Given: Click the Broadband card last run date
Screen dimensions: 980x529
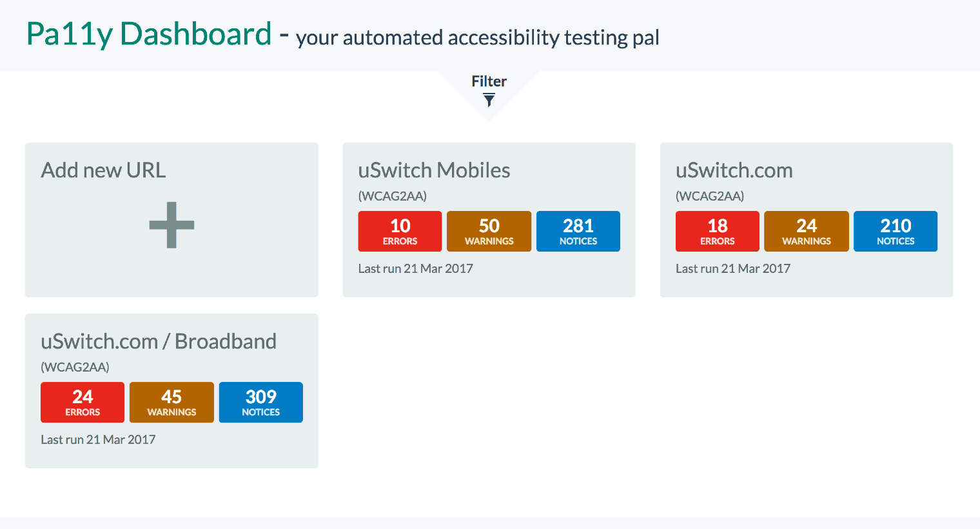Looking at the screenshot, I should coord(98,439).
